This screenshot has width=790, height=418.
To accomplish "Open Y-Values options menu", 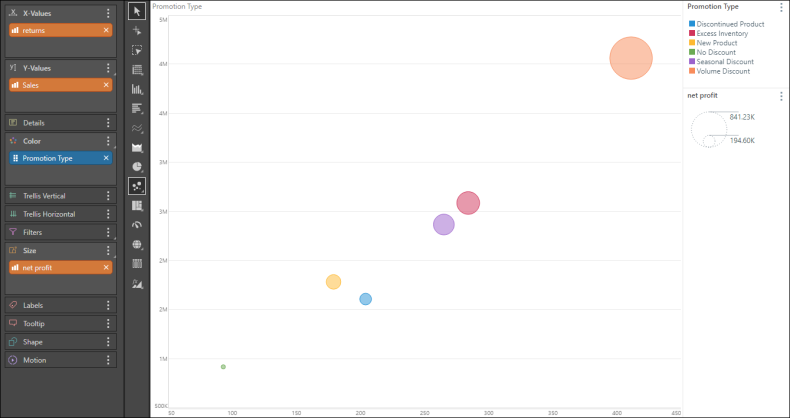I will [x=108, y=68].
